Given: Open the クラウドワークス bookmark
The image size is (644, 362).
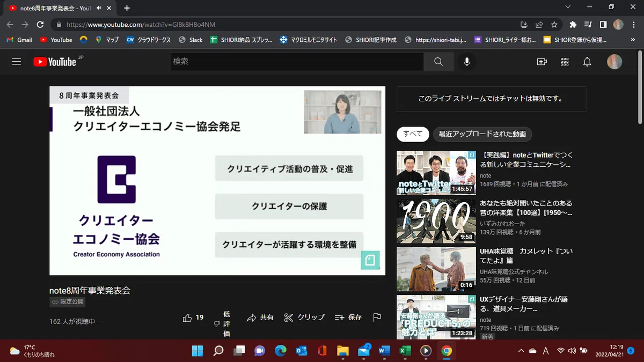Looking at the screenshot, I should point(148,40).
